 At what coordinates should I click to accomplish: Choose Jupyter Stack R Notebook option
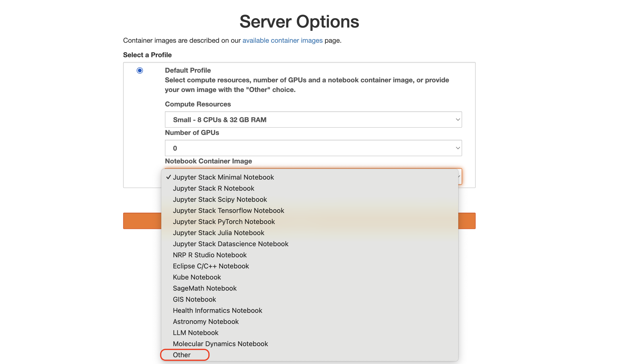[310, 188]
